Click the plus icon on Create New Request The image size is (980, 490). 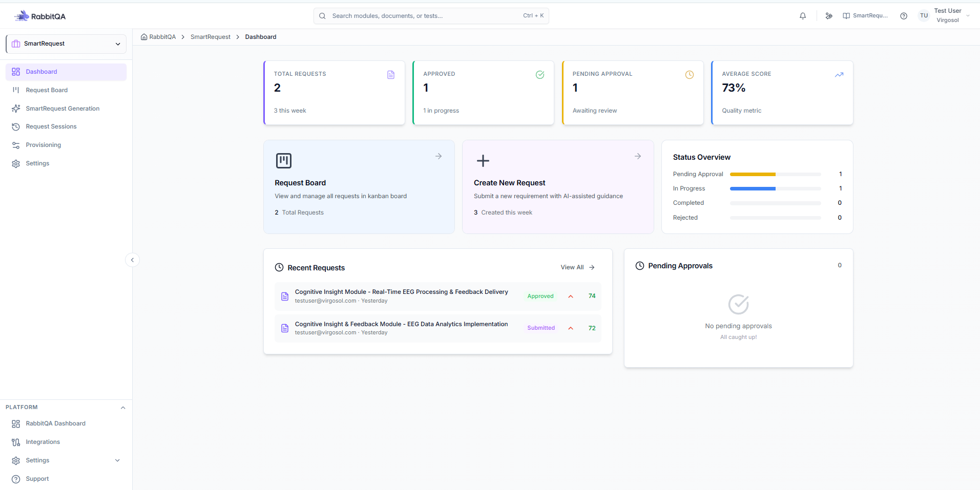coord(483,161)
